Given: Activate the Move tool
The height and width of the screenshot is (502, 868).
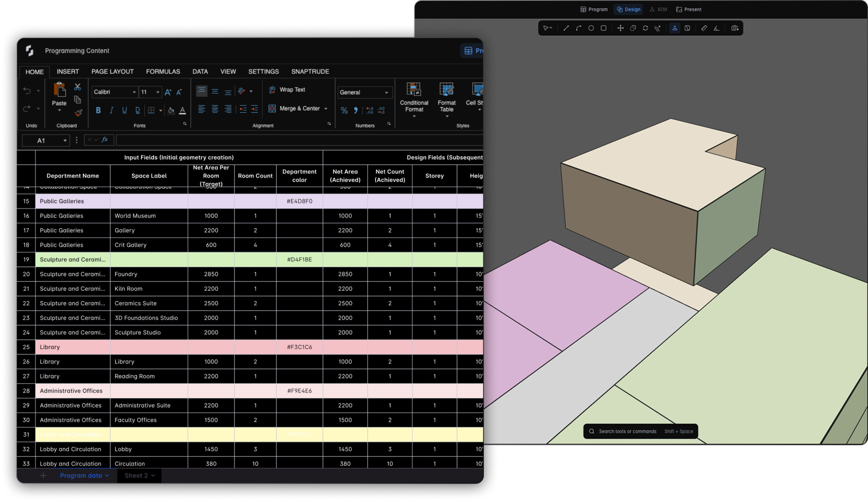Looking at the screenshot, I should [620, 28].
